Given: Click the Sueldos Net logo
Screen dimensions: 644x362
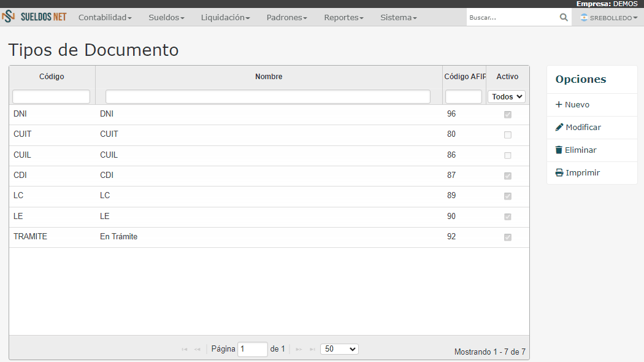Looking at the screenshot, I should point(34,17).
